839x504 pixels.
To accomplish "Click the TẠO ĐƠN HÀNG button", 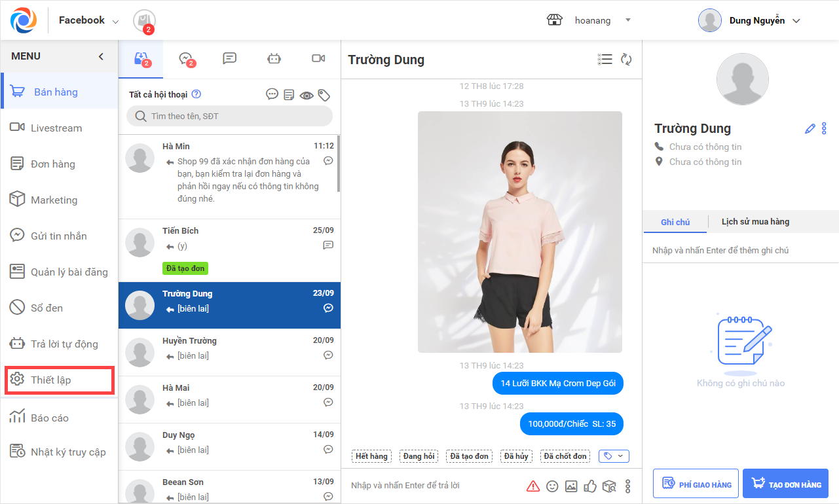I will click(x=786, y=485).
